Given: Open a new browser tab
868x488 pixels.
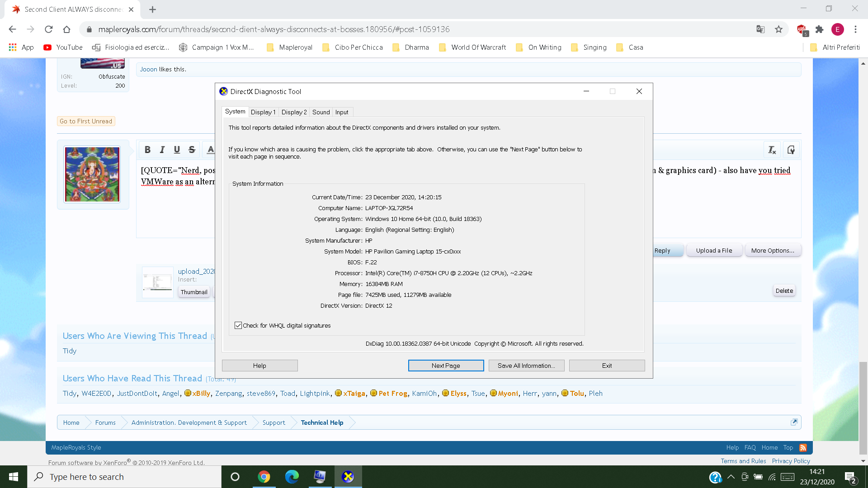Looking at the screenshot, I should point(152,9).
